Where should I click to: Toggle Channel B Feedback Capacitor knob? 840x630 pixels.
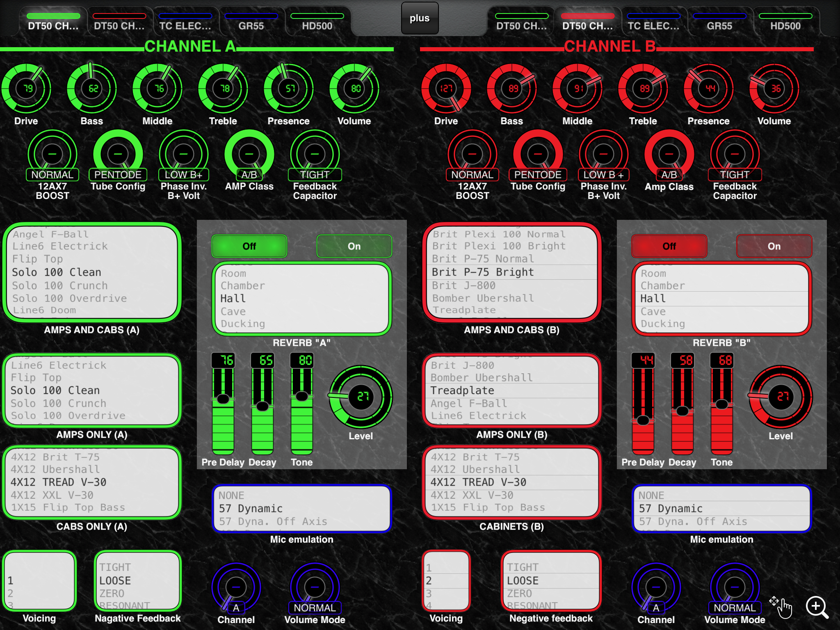point(735,155)
